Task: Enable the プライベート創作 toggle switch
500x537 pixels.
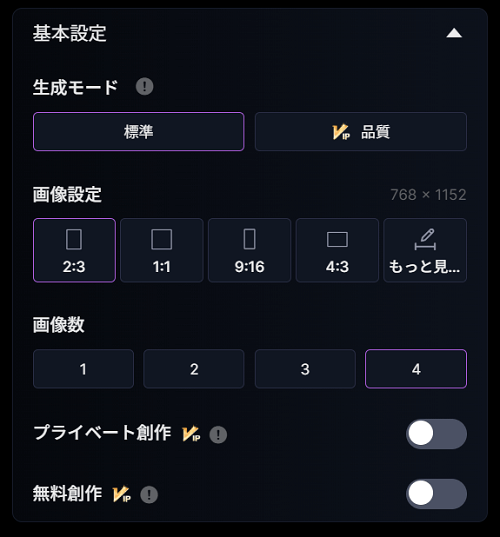Action: tap(436, 434)
